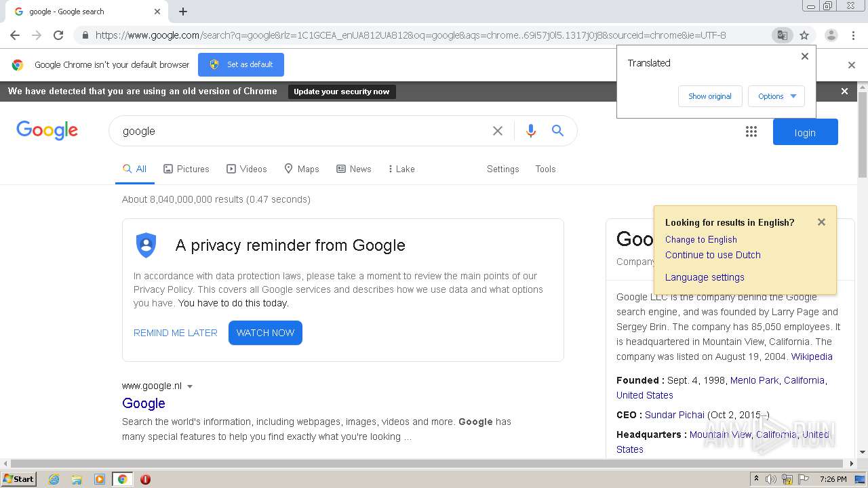The height and width of the screenshot is (488, 868).
Task: Click Continue to use Dutch
Action: (713, 255)
